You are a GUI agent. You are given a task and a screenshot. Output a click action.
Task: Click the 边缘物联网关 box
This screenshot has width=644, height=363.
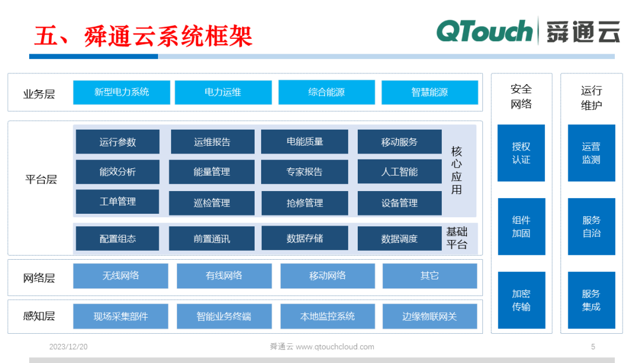430,316
